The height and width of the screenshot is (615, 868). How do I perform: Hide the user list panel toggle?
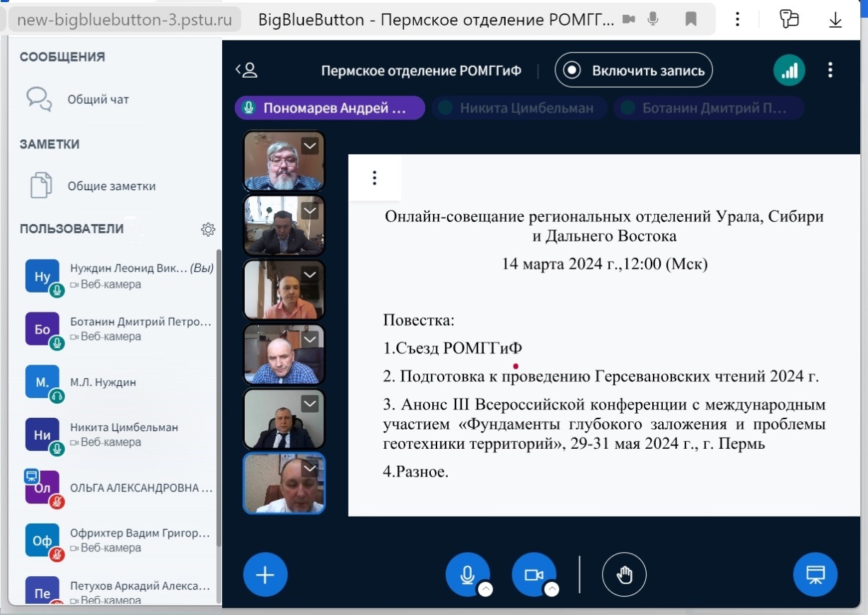tap(246, 70)
